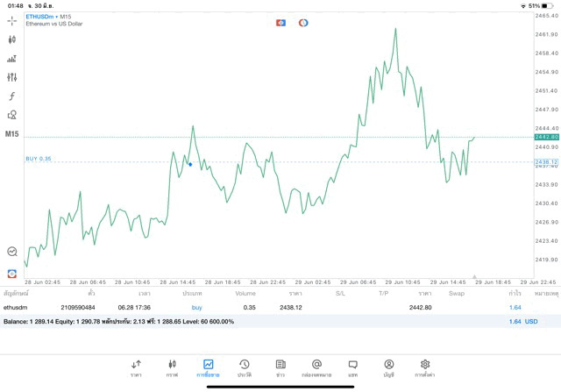The height and width of the screenshot is (392, 561).
Task: Open candlestick chart type settings
Action: click(x=12, y=39)
